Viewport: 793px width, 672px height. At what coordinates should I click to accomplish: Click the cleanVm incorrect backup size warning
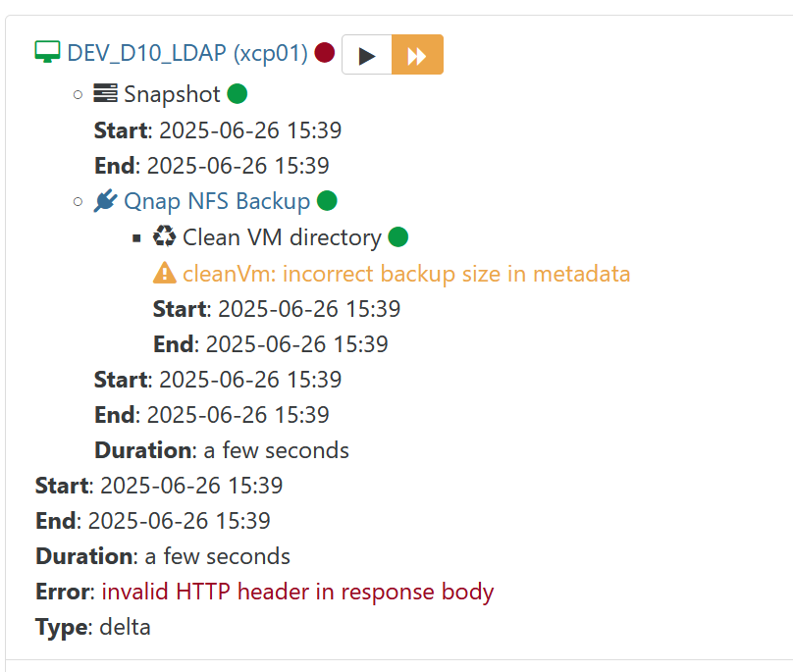click(x=406, y=274)
